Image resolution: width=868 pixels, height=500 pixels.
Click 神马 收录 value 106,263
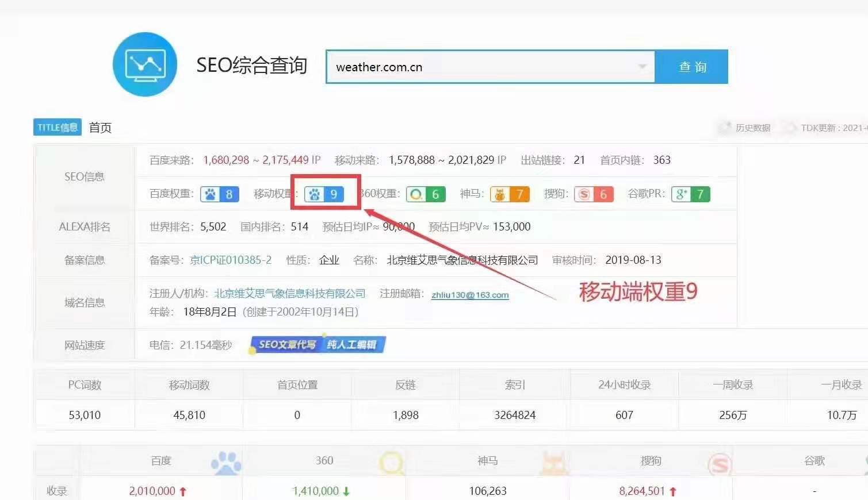(488, 491)
